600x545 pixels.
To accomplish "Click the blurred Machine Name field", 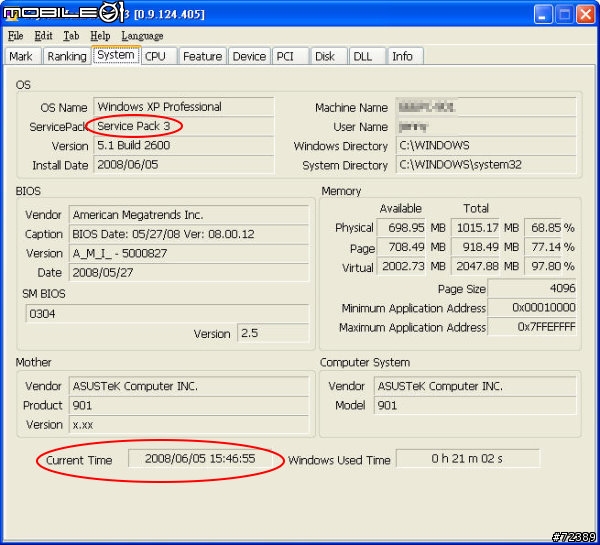I will [x=486, y=107].
